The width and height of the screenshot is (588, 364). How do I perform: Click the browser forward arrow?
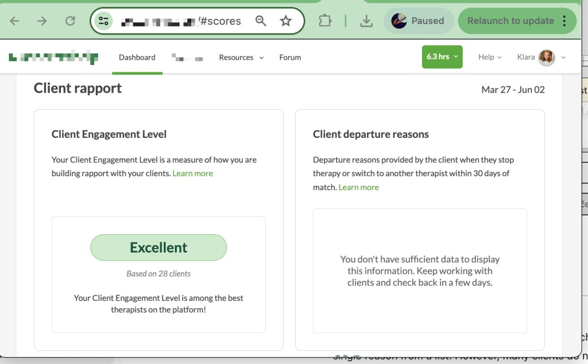pyautogui.click(x=42, y=21)
